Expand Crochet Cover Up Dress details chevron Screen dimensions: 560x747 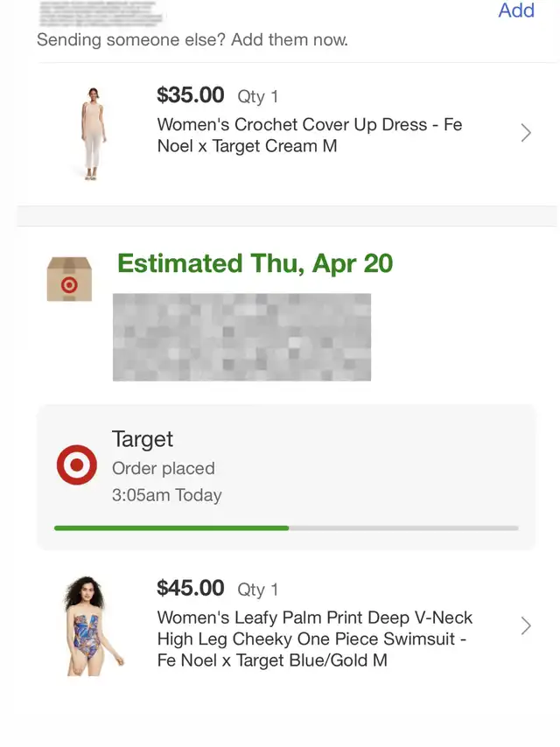click(526, 133)
